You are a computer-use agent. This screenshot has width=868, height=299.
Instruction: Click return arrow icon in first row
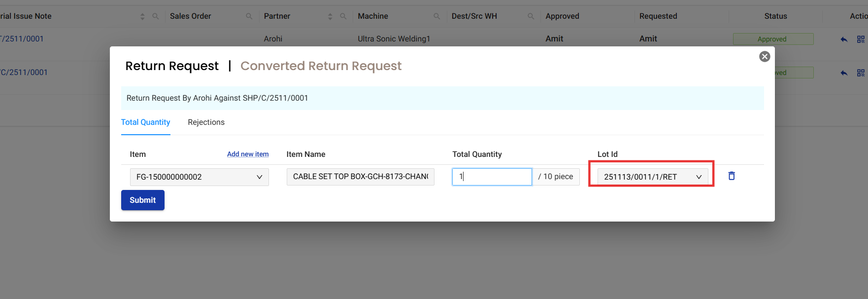tap(844, 39)
